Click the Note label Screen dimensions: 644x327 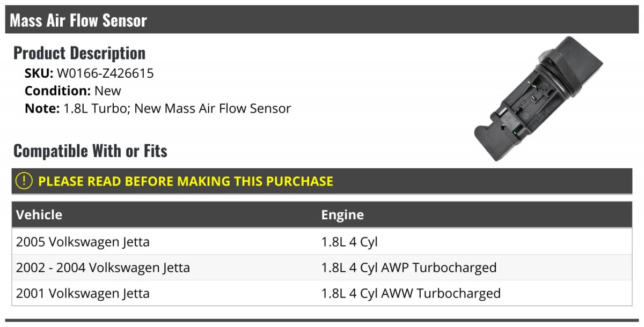(42, 108)
